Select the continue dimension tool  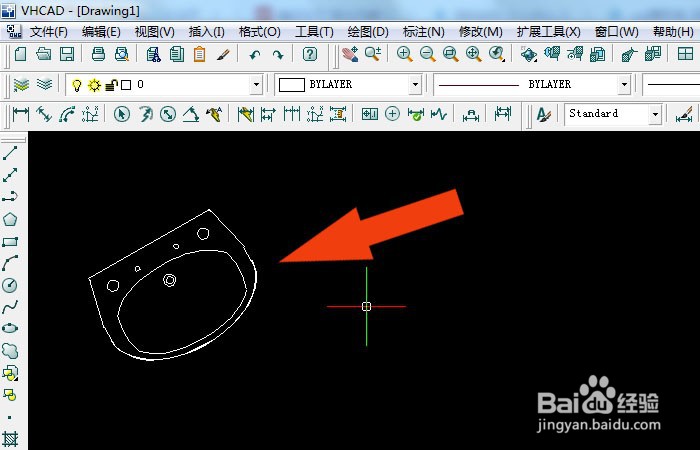(x=292, y=114)
